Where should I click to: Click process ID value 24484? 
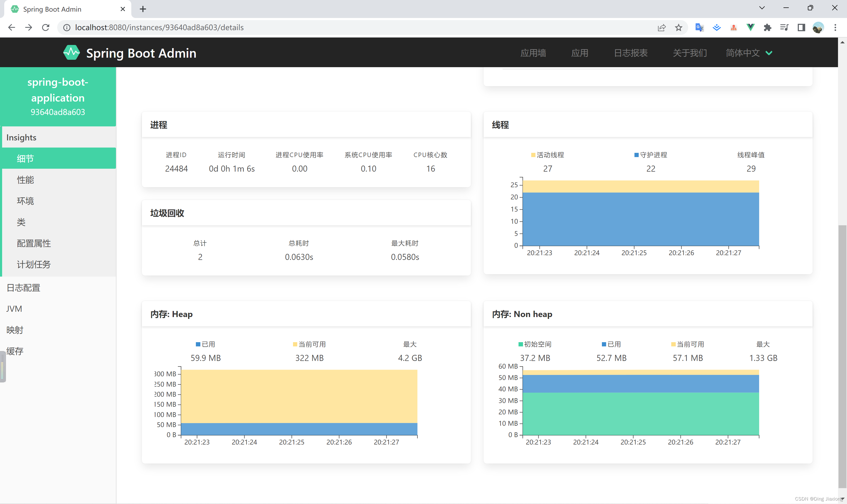coord(176,169)
